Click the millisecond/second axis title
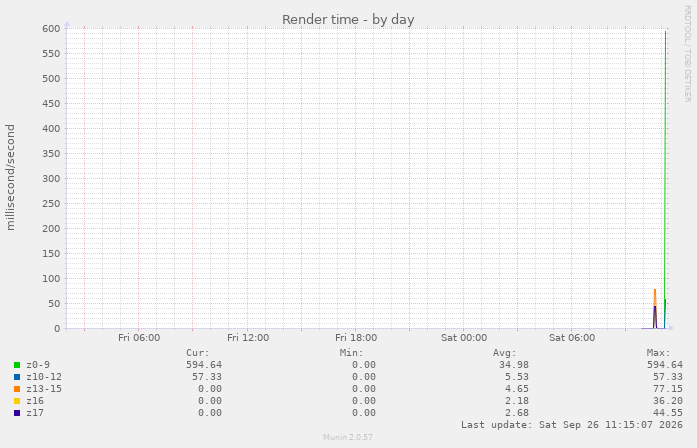 click(x=10, y=177)
